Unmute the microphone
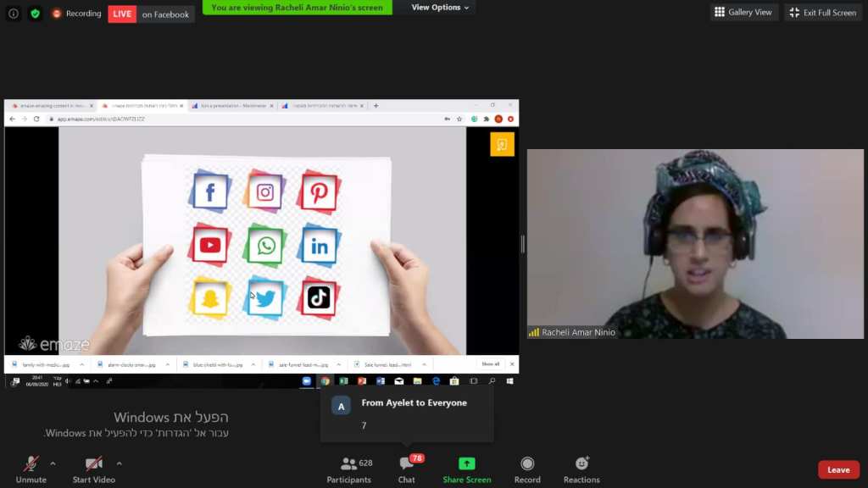This screenshot has width=868, height=488. [x=31, y=469]
